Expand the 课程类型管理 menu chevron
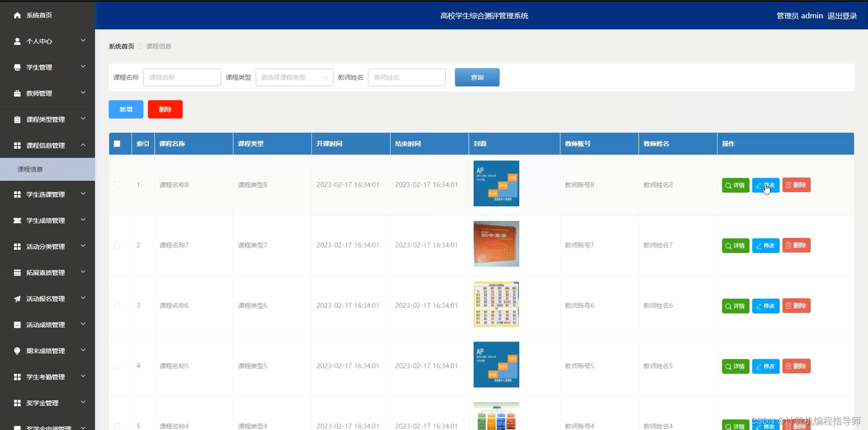Image resolution: width=868 pixels, height=430 pixels. point(83,119)
